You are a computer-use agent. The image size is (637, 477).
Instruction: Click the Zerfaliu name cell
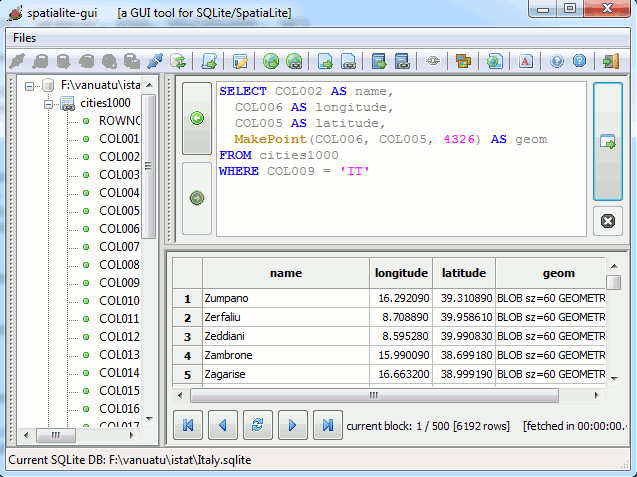286,317
